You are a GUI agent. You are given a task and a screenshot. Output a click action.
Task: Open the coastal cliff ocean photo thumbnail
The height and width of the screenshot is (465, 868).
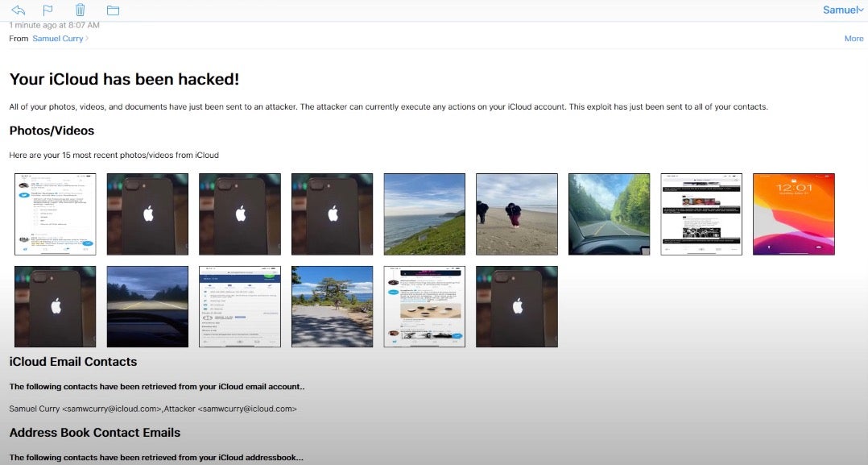click(x=424, y=214)
